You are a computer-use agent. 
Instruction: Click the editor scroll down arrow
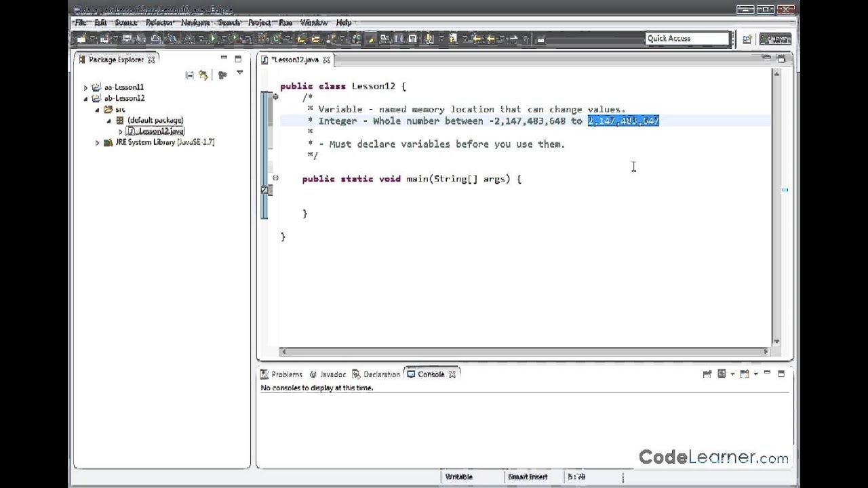point(776,342)
